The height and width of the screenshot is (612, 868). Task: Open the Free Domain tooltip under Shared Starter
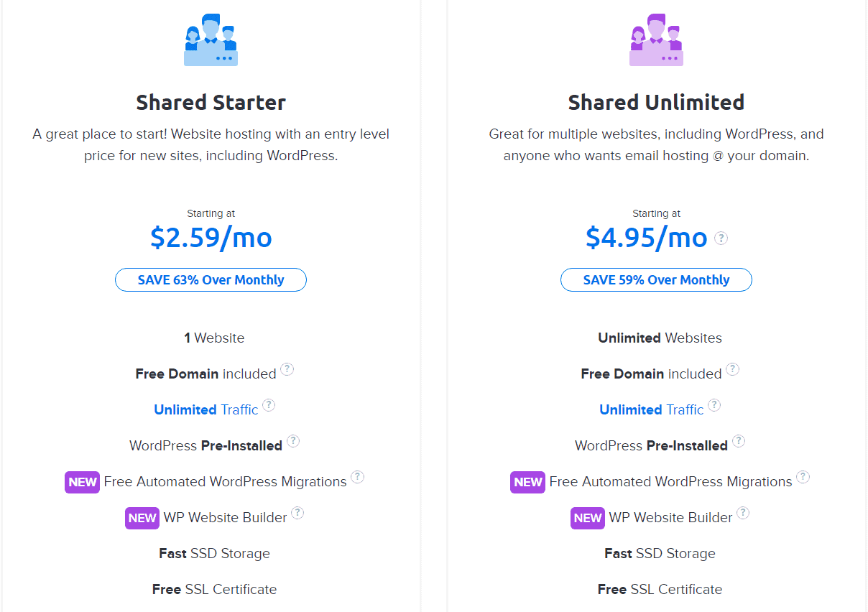[x=287, y=368]
